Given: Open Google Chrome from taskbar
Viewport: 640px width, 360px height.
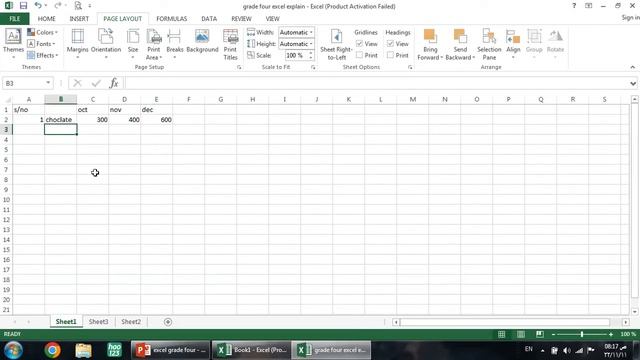Looking at the screenshot, I should pyautogui.click(x=52, y=350).
